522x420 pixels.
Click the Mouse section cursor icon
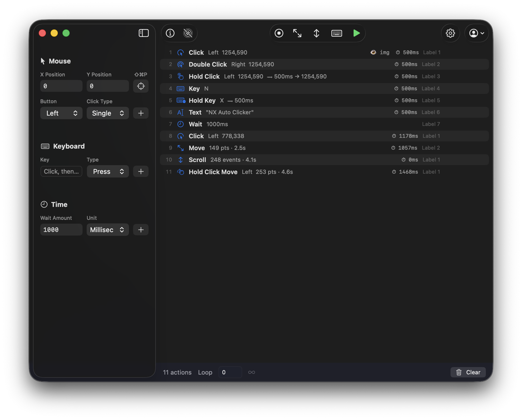[43, 61]
